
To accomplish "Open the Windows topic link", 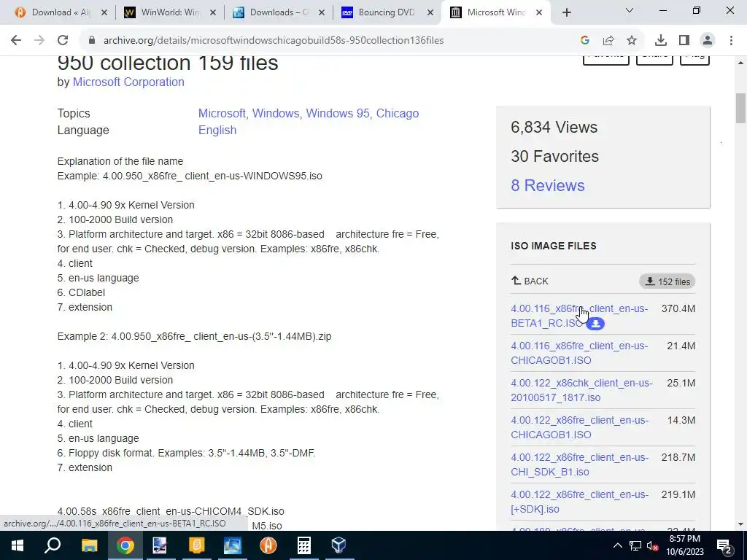I will point(275,113).
